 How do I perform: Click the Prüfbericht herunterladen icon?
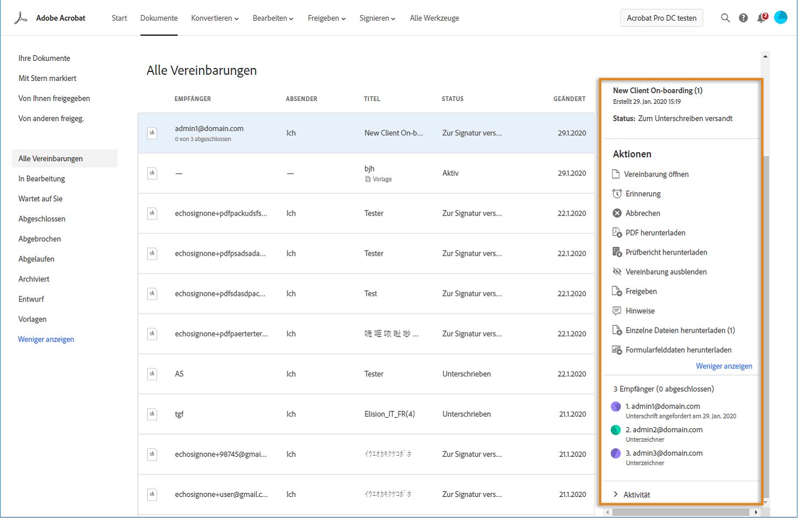[617, 252]
